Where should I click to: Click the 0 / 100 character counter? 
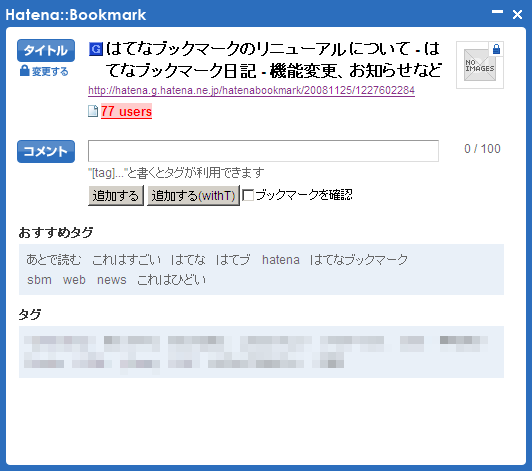point(482,149)
